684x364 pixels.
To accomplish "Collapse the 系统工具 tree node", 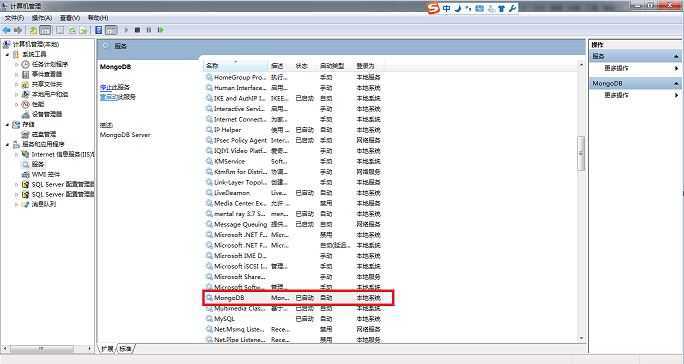I will point(7,55).
